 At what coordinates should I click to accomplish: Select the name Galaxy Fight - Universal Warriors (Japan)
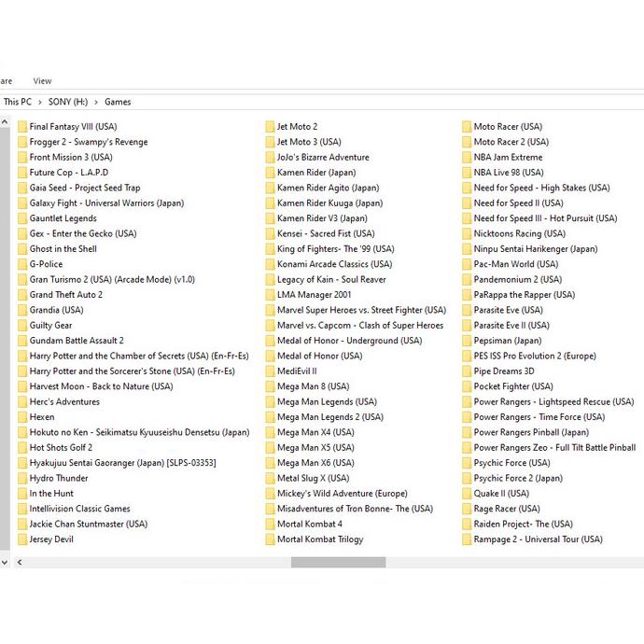point(106,203)
